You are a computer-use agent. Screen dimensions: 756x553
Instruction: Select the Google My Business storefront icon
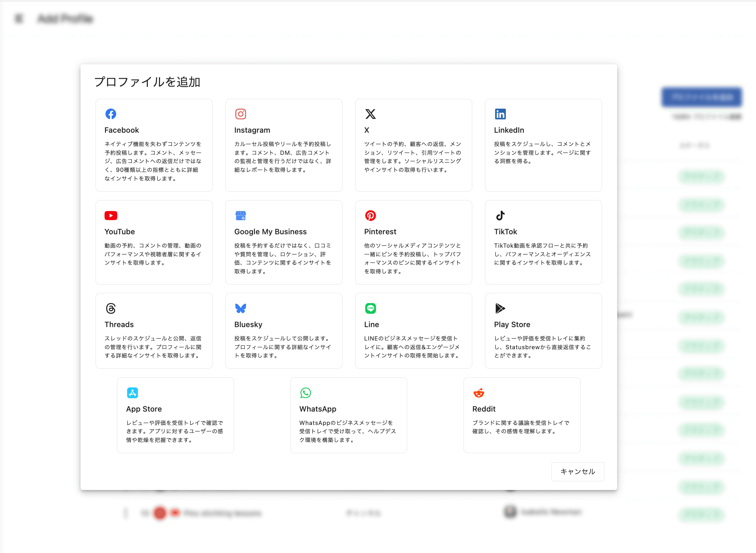point(240,216)
